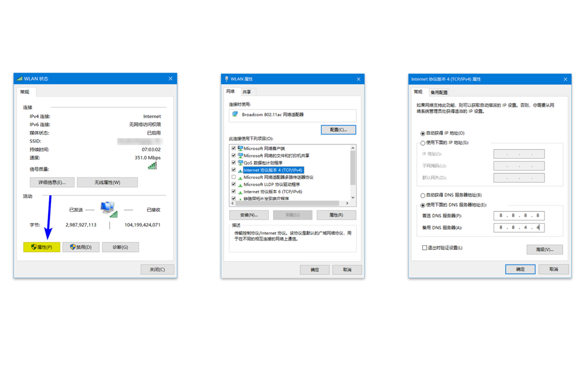Image resolution: width=588 pixels, height=368 pixels.
Task: Click the Internet 协议版本 6 (TCP/IPv6) icon
Action: tap(239, 192)
